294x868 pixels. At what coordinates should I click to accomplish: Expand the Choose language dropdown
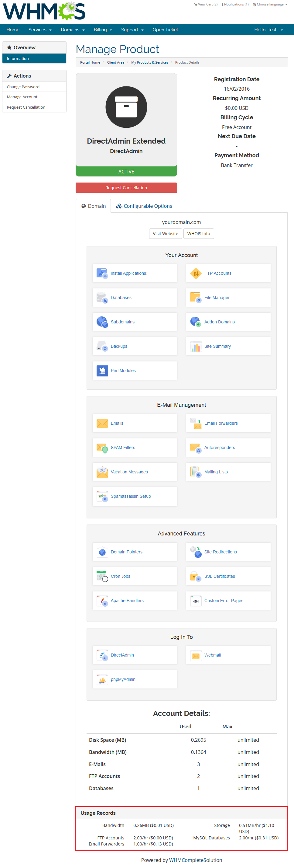(x=270, y=4)
